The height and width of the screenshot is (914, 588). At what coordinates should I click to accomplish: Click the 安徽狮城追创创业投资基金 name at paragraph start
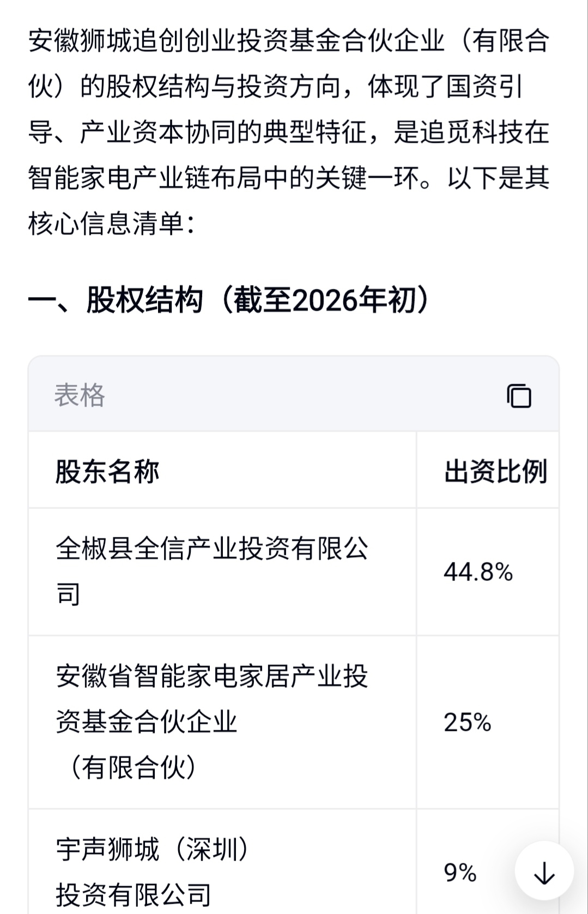tap(185, 42)
